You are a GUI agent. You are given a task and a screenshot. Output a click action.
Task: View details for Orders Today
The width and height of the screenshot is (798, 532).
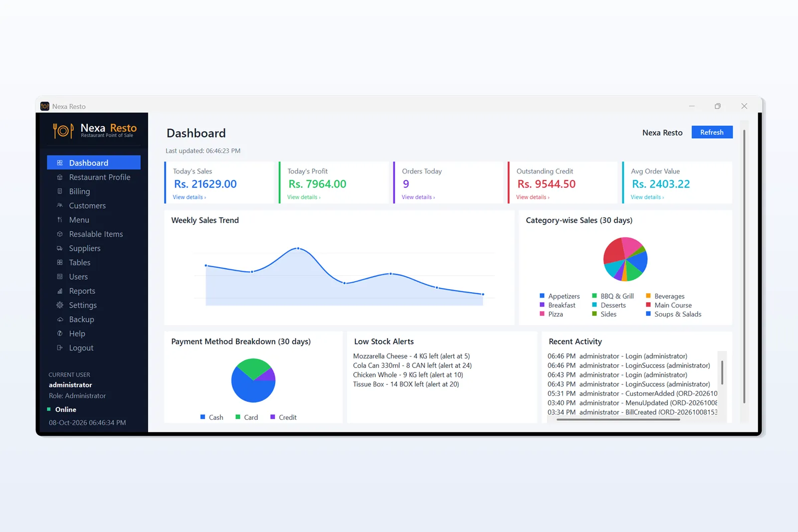tap(418, 197)
